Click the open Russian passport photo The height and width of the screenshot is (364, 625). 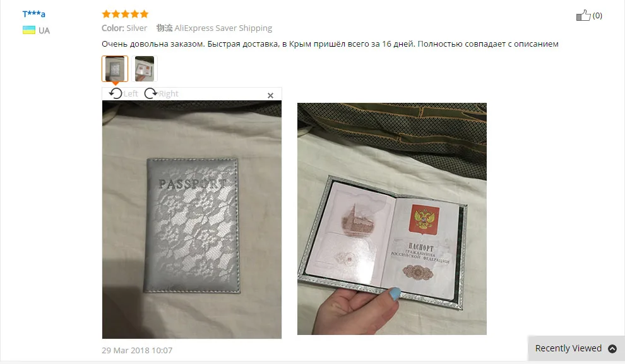392,219
